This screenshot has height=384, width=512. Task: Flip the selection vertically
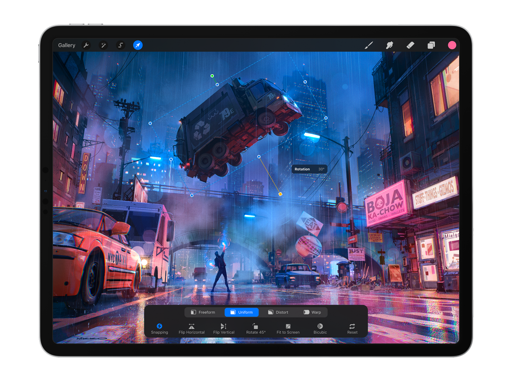224,328
